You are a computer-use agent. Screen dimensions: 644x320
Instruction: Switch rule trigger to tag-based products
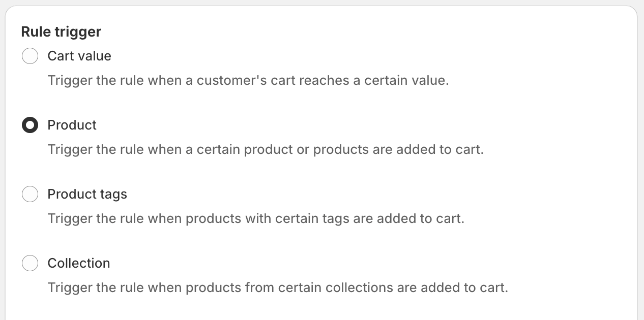tap(30, 194)
